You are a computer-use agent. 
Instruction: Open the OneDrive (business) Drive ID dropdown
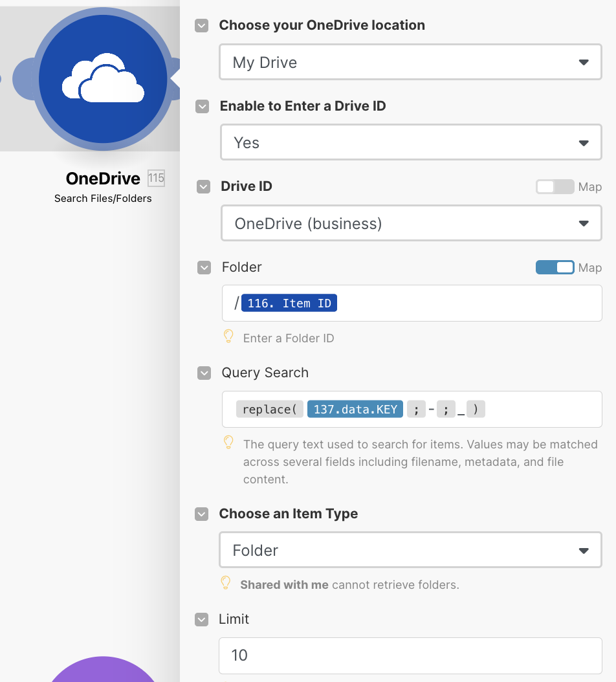[x=412, y=224]
